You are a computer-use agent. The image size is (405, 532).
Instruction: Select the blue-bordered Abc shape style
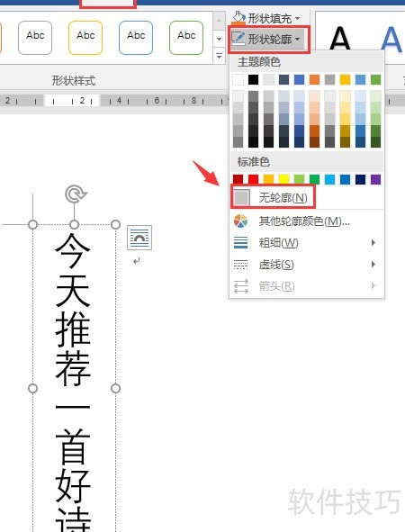(x=136, y=38)
